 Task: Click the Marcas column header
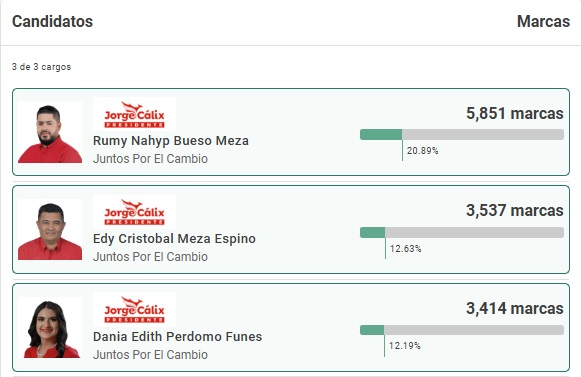(544, 22)
